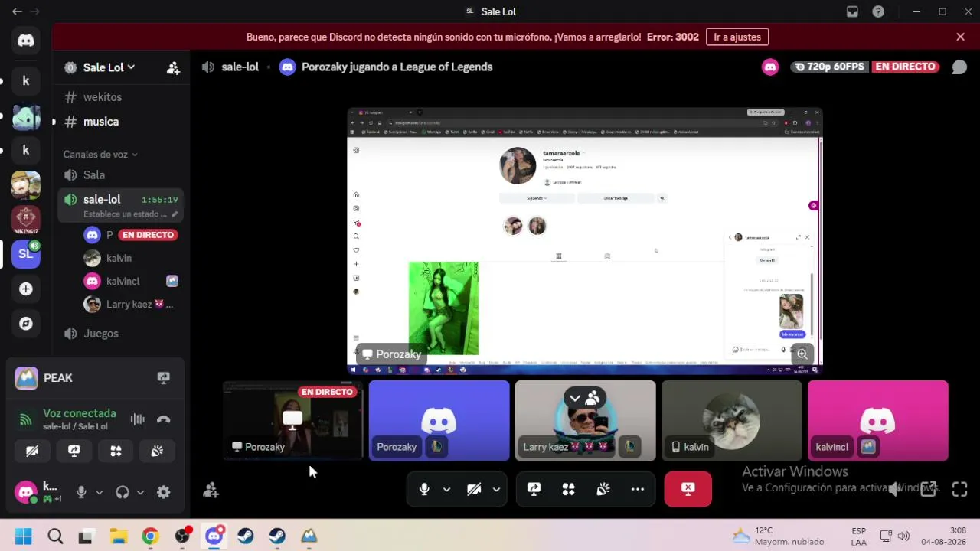
Task: Toggle deafen headphones in user panel
Action: (x=122, y=492)
